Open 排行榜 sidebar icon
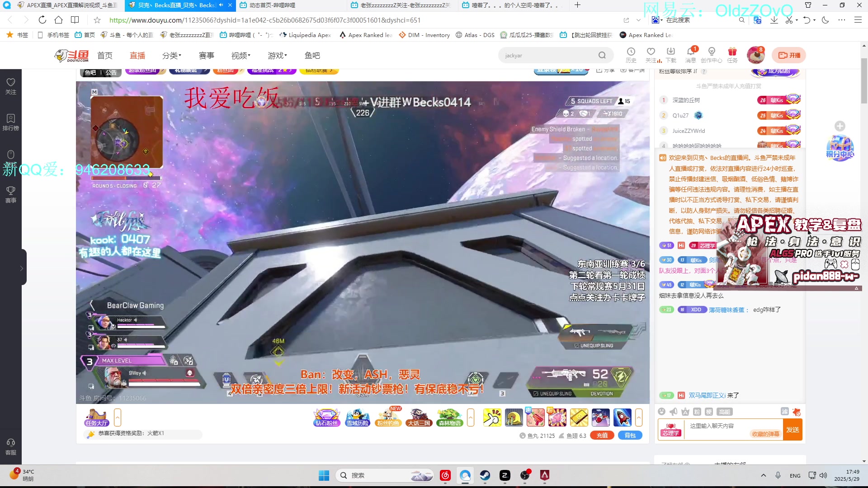This screenshot has height=488, width=868. [11, 122]
